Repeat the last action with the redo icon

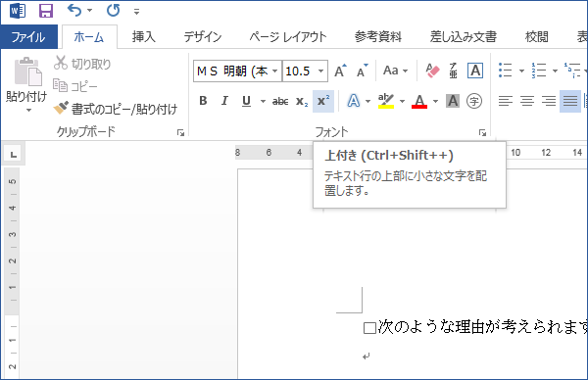tap(113, 11)
